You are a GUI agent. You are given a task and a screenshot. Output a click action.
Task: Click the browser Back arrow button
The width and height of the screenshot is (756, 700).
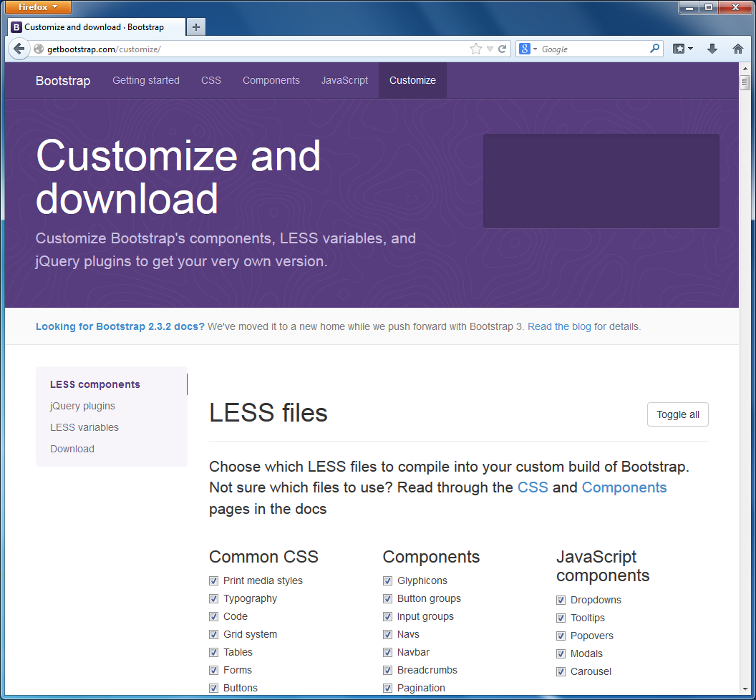[x=19, y=49]
